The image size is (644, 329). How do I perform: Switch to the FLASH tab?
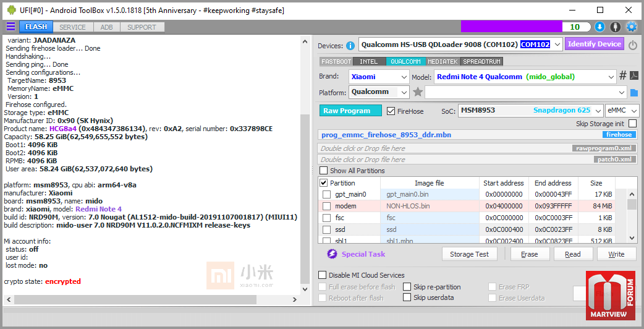click(x=36, y=27)
